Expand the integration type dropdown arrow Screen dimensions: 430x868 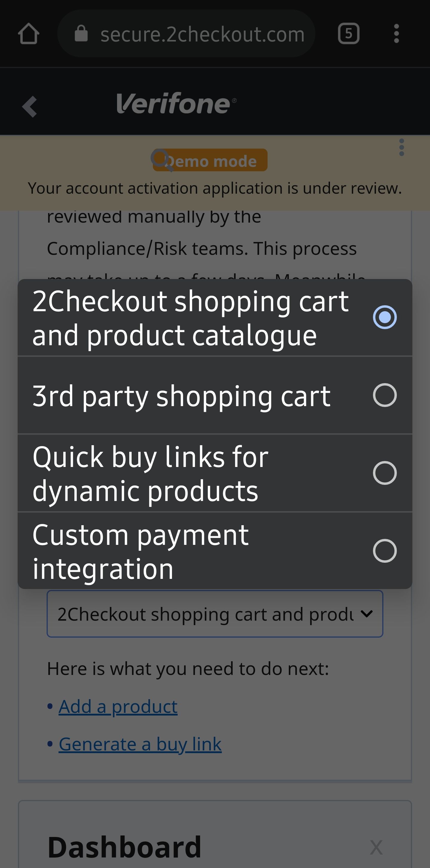[x=367, y=613]
